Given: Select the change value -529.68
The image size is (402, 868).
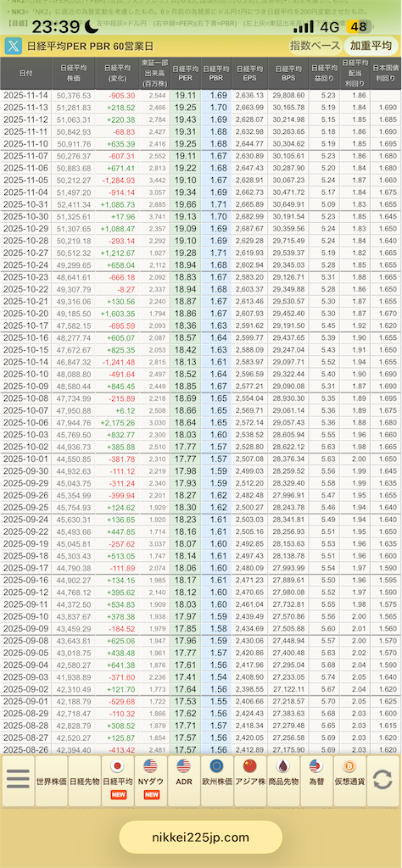Looking at the screenshot, I should coord(122,701).
